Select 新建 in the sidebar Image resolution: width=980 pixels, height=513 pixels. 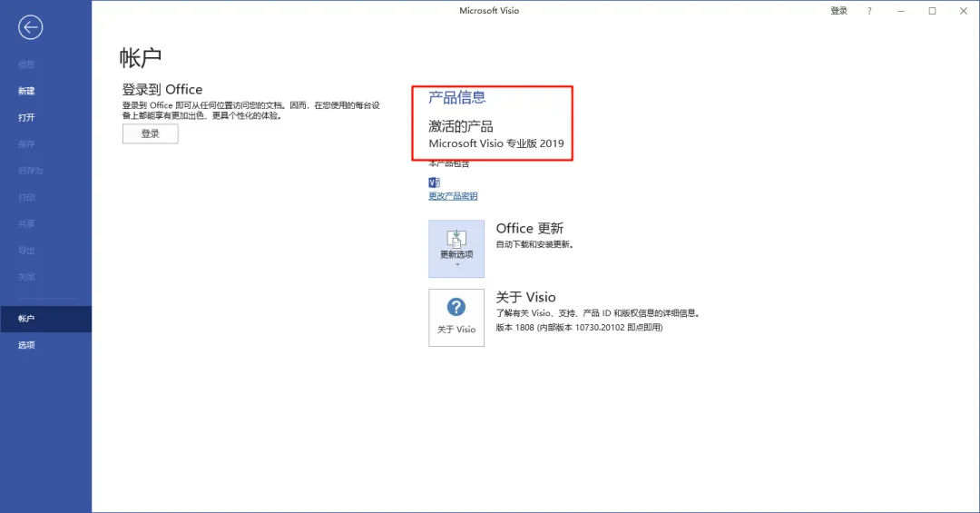[26, 91]
